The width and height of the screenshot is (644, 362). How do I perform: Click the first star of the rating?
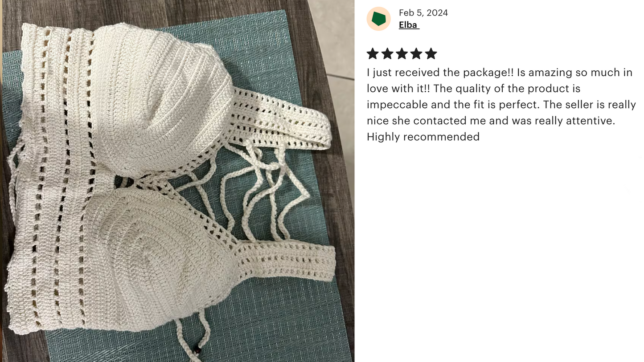(x=373, y=54)
